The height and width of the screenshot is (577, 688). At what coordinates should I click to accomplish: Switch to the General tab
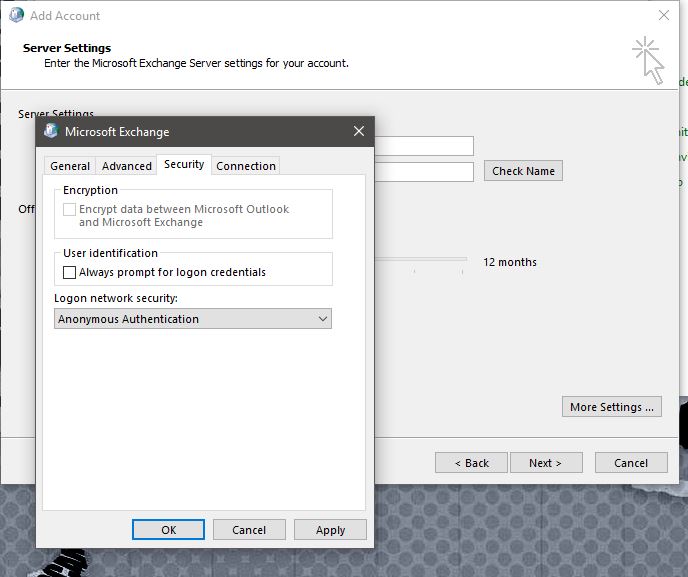point(70,166)
